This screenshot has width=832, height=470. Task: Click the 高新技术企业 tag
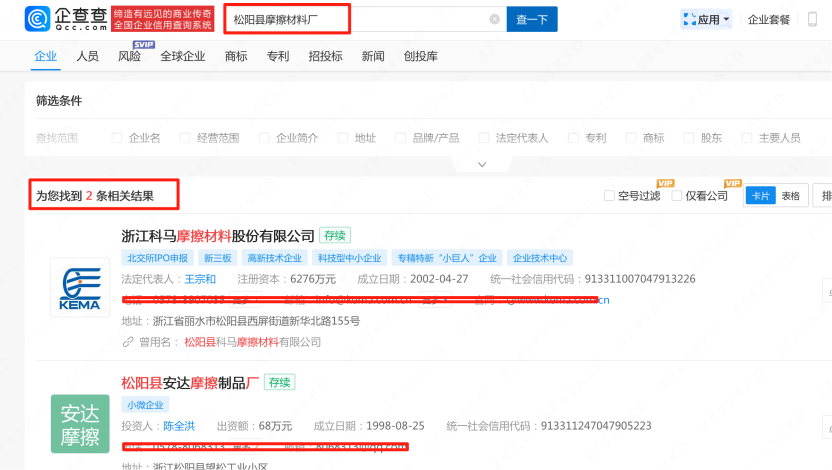274,258
